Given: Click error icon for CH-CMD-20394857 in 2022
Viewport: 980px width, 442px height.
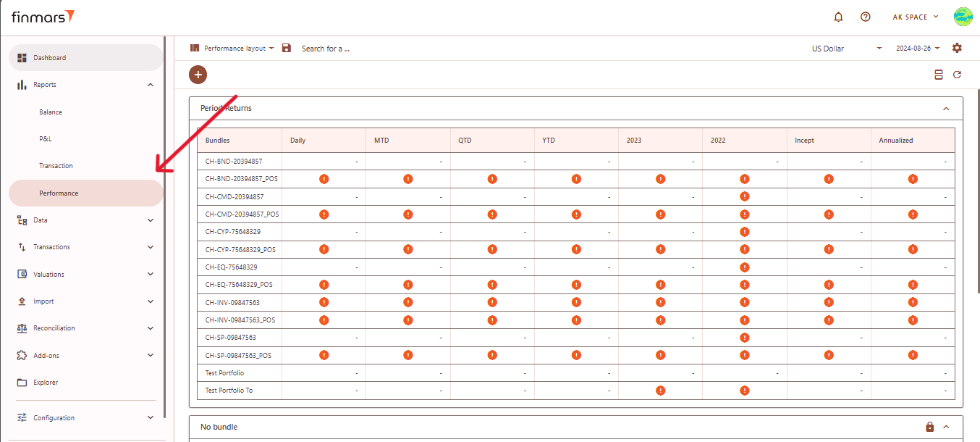Looking at the screenshot, I should coord(744,196).
